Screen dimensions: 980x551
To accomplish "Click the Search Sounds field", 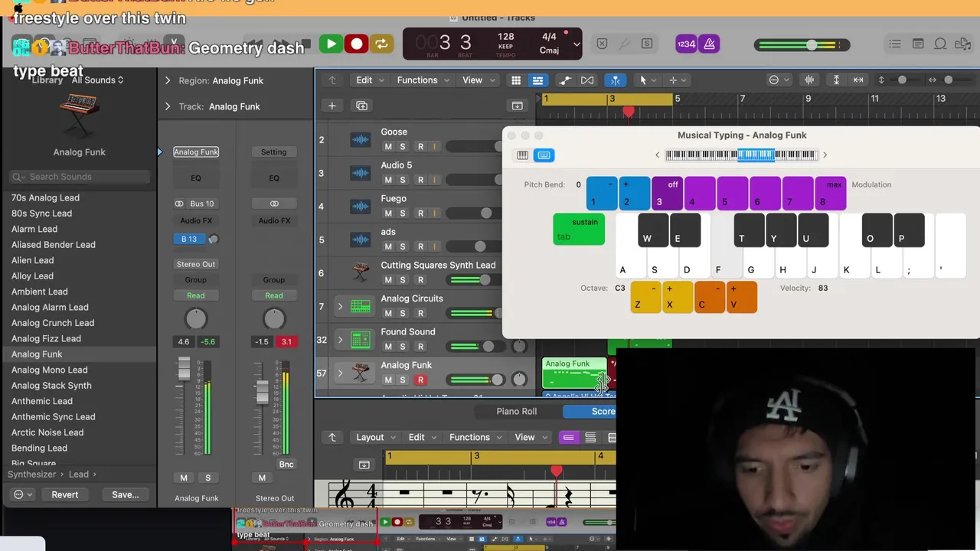I will tap(80, 177).
